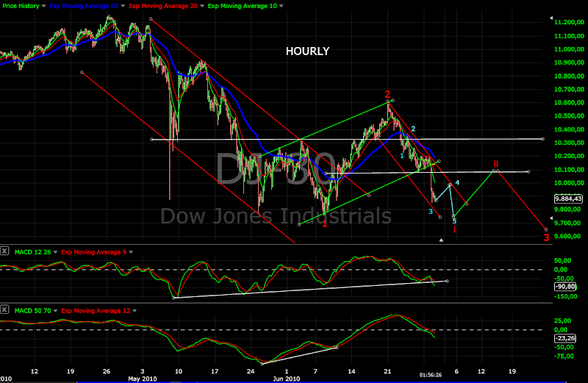The width and height of the screenshot is (588, 383).
Task: Open the Price History dropdown arrow
Action: click(x=43, y=6)
